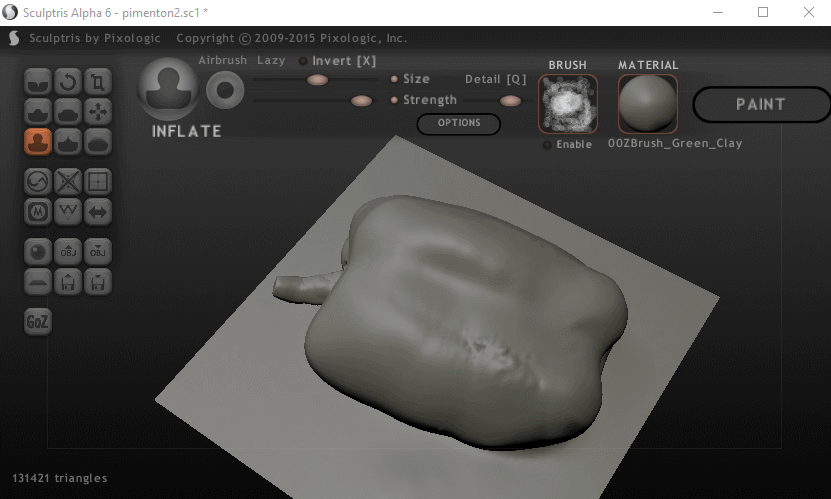The image size is (831, 499).
Task: Select the Crease sculpting tool
Action: (x=38, y=82)
